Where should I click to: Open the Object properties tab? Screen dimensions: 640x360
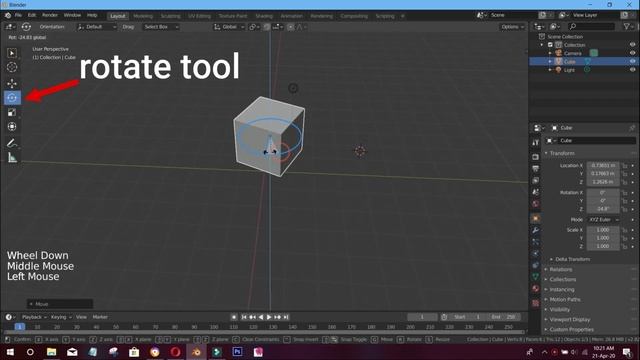click(x=536, y=219)
